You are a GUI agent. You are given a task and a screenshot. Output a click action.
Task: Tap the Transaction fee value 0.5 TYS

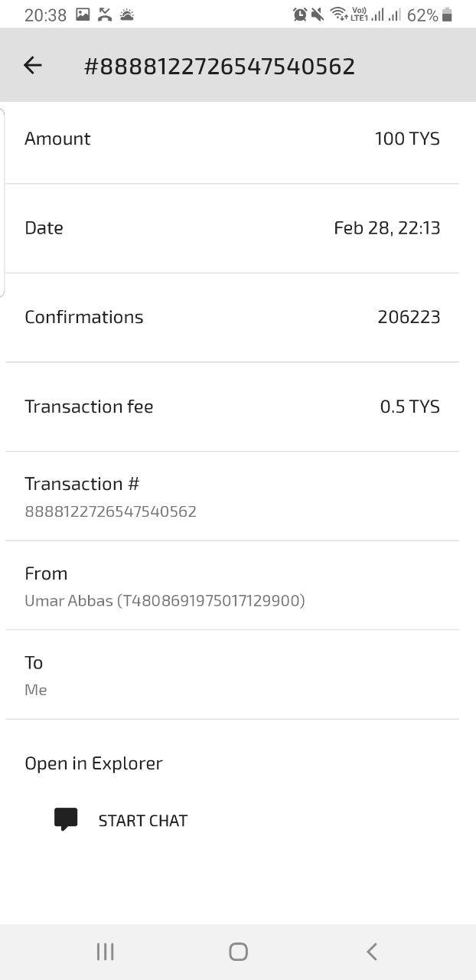coord(410,406)
